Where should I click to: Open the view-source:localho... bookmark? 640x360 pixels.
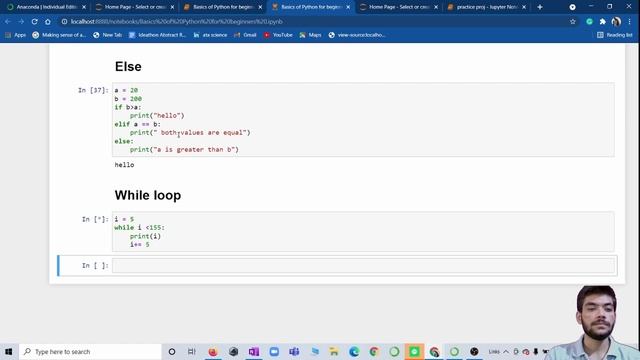click(x=357, y=35)
